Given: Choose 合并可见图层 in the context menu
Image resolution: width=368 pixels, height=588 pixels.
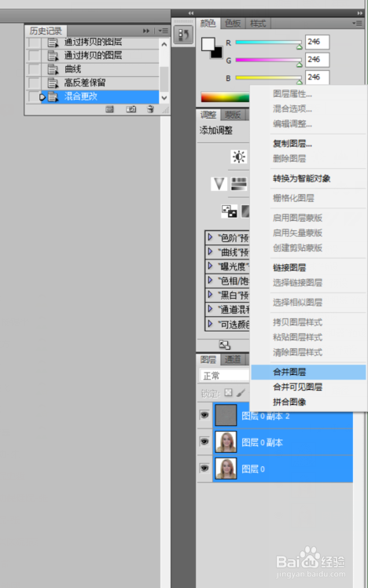Looking at the screenshot, I should tap(308, 387).
